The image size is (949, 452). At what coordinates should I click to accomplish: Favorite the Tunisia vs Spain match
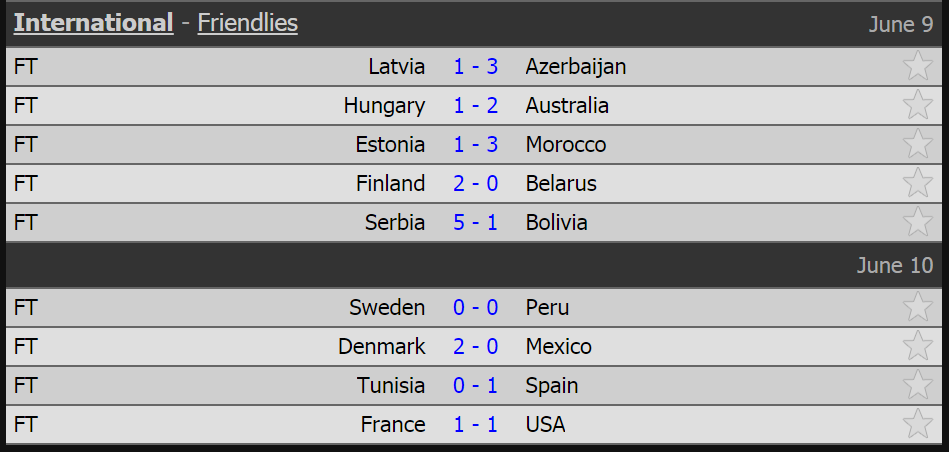click(x=918, y=385)
